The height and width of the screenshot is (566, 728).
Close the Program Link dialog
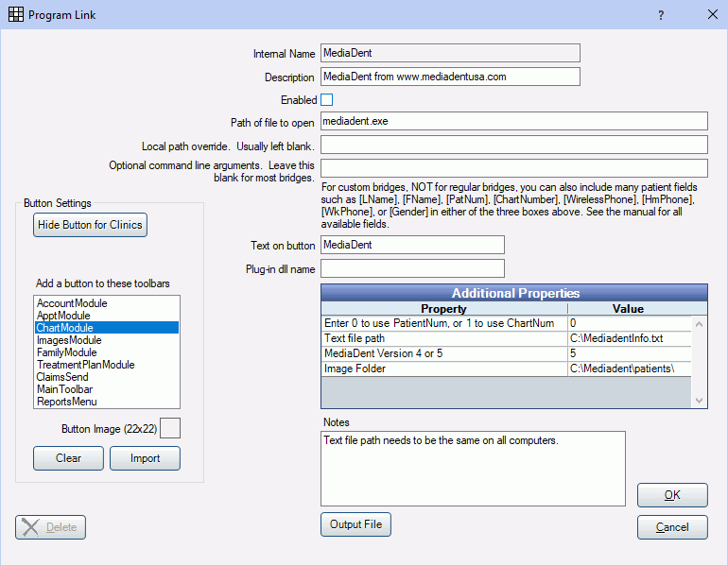point(713,14)
